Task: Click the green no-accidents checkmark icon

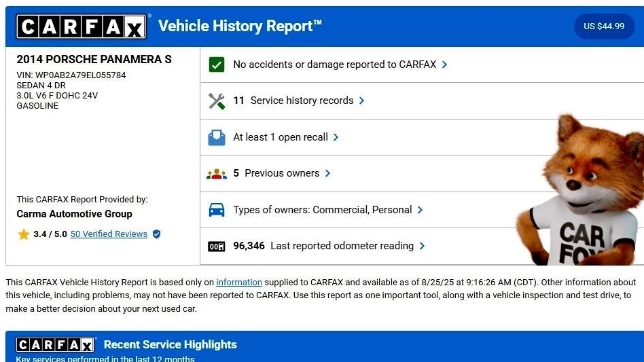Action: [x=217, y=65]
